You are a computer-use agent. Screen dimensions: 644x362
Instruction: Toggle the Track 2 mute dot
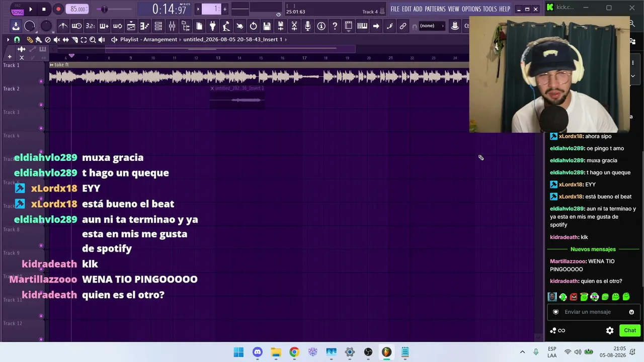(x=41, y=105)
